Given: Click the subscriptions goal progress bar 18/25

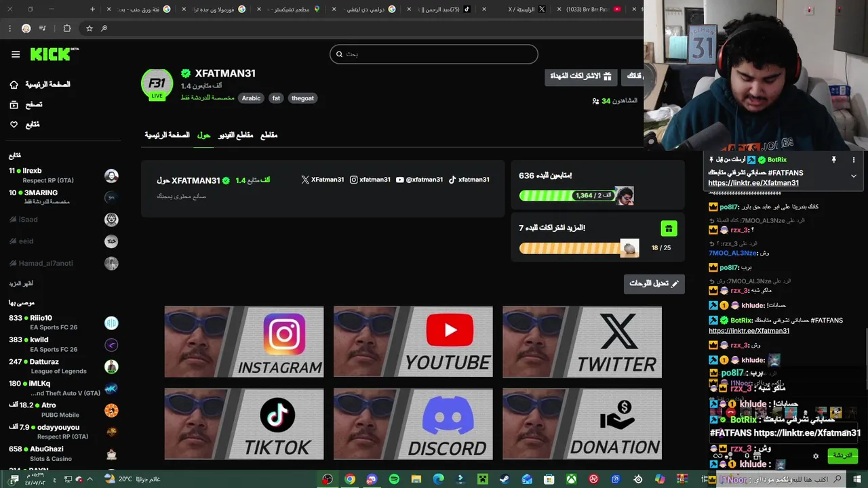Looking at the screenshot, I should [x=578, y=248].
